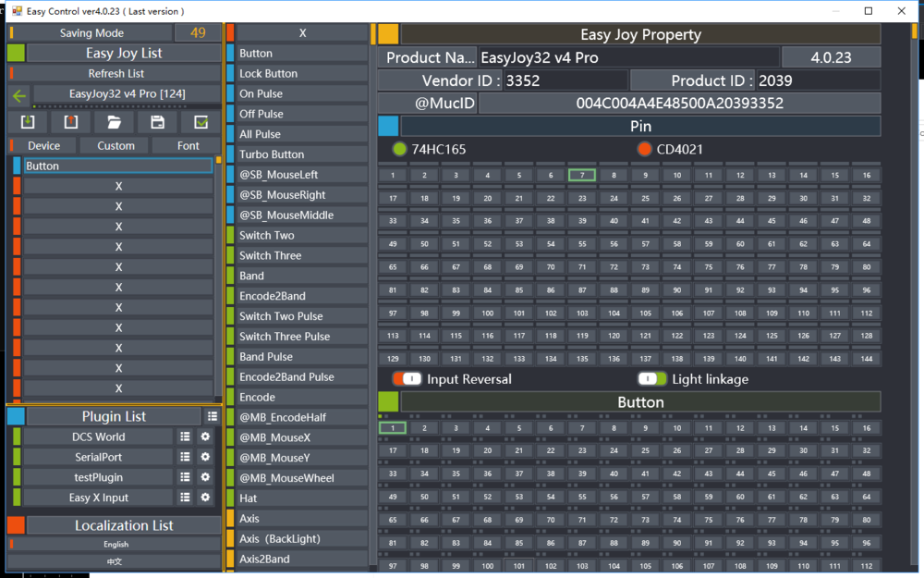Screen dimensions: 924x578
Task: Select button 1 in the Button grid
Action: point(393,428)
